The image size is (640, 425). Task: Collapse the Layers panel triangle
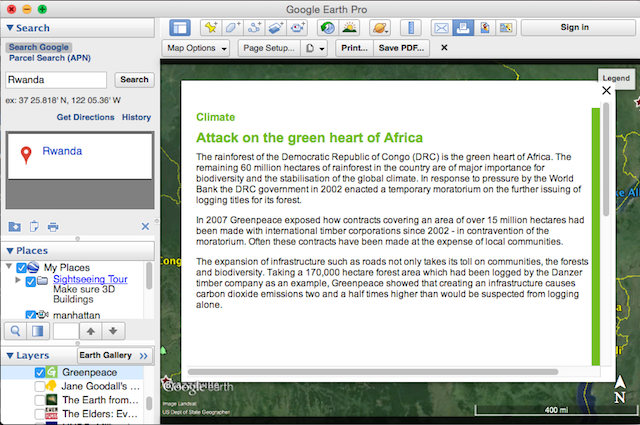pyautogui.click(x=10, y=356)
